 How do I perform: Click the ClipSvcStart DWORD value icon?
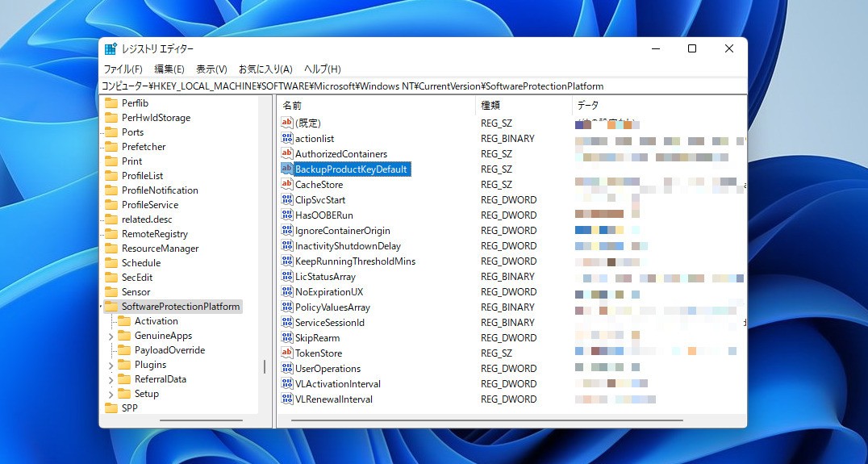coord(286,200)
